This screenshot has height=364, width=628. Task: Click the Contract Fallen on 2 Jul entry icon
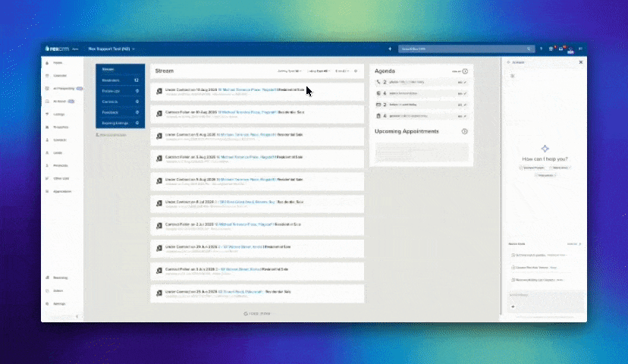159,226
